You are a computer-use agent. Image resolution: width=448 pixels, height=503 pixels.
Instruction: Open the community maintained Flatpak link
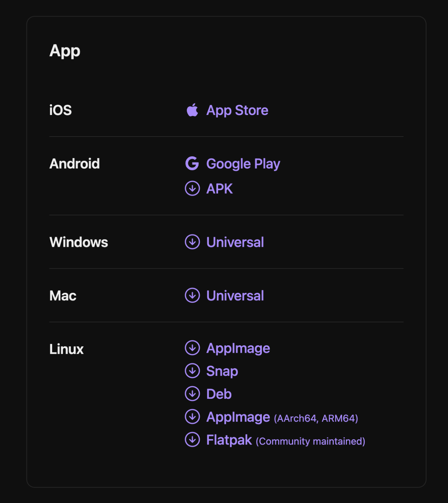pyautogui.click(x=286, y=440)
